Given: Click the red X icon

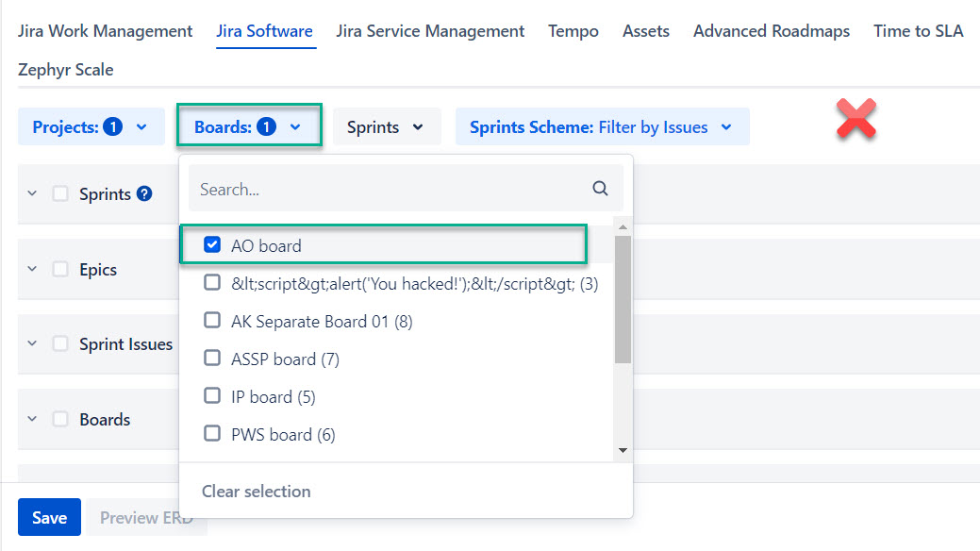Looking at the screenshot, I should 856,121.
